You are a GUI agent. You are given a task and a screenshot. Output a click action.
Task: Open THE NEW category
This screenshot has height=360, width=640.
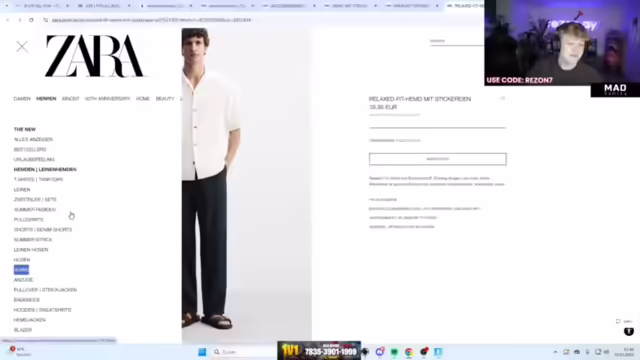(25, 129)
